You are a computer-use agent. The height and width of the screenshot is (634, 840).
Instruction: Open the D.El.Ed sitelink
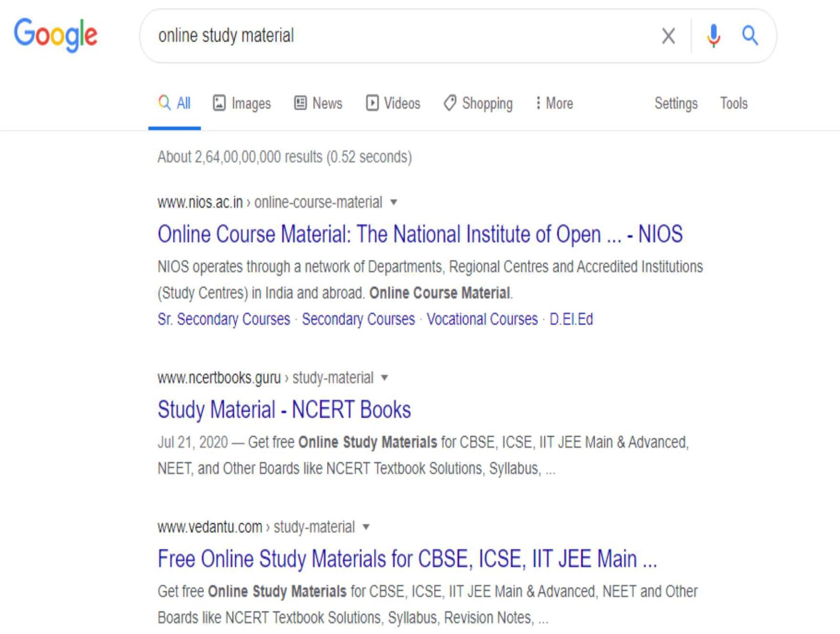(571, 319)
